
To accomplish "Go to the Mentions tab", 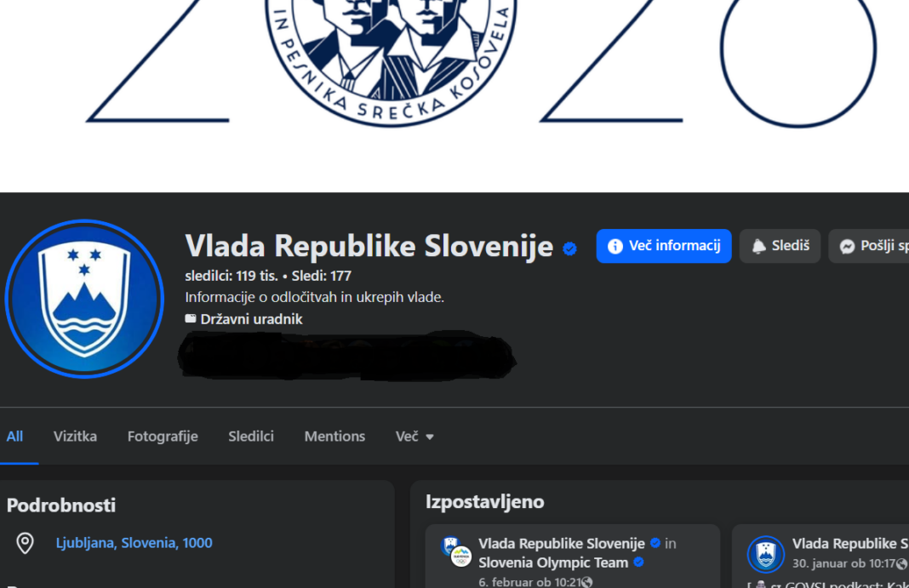I will (x=334, y=437).
